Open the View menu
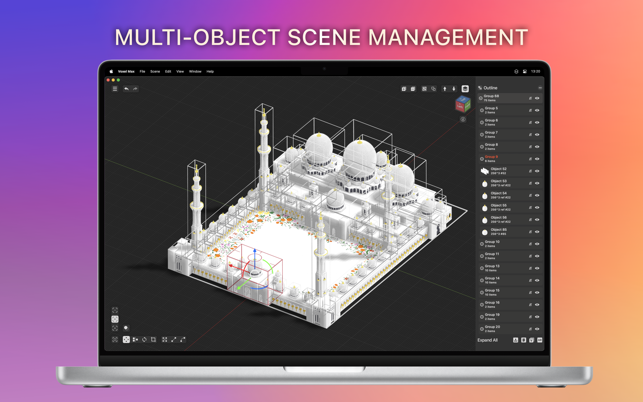Viewport: 643px width, 402px height. (180, 71)
